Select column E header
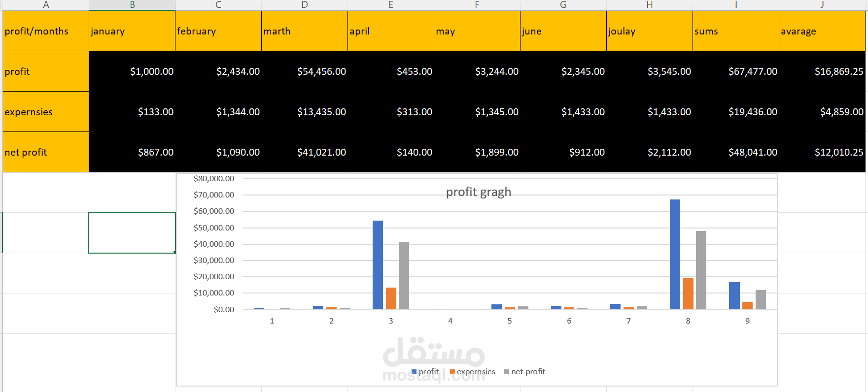This screenshot has height=392, width=868. click(391, 5)
